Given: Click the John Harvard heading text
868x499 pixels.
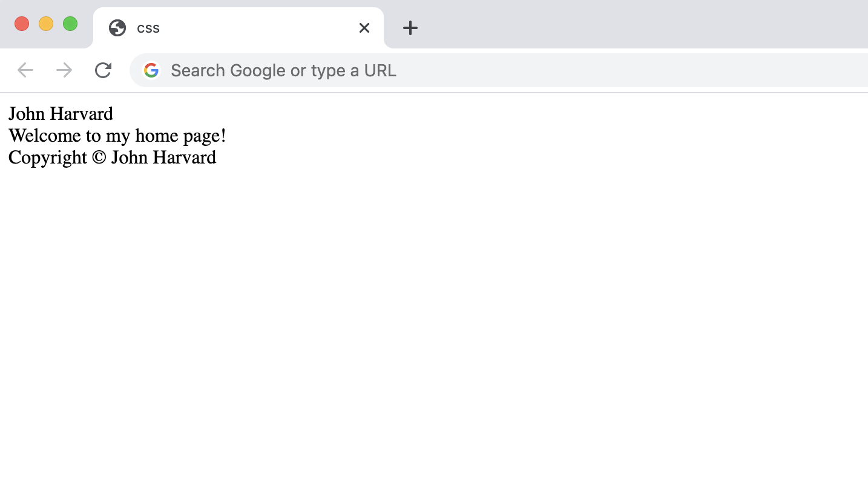Looking at the screenshot, I should pyautogui.click(x=61, y=114).
